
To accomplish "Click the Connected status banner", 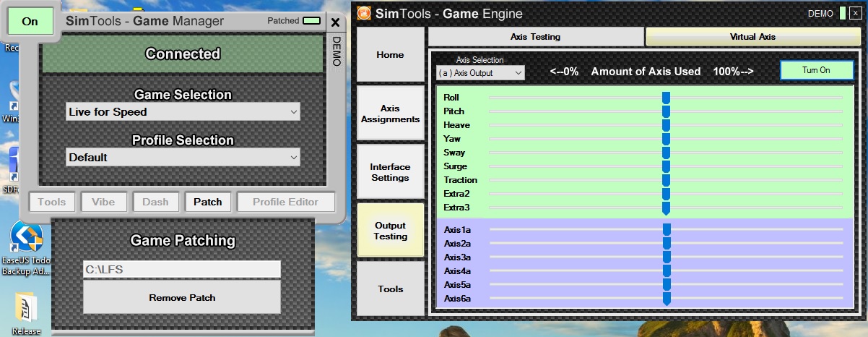I will click(183, 54).
